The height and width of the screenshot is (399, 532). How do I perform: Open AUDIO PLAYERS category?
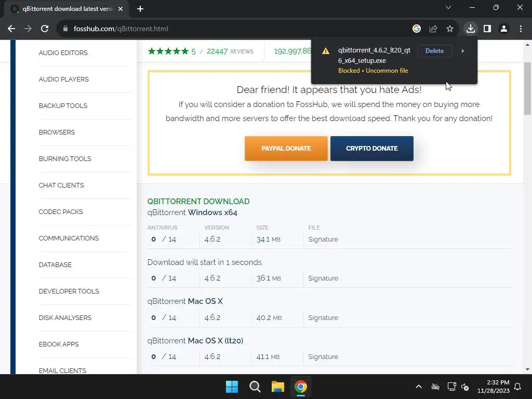[x=64, y=79]
